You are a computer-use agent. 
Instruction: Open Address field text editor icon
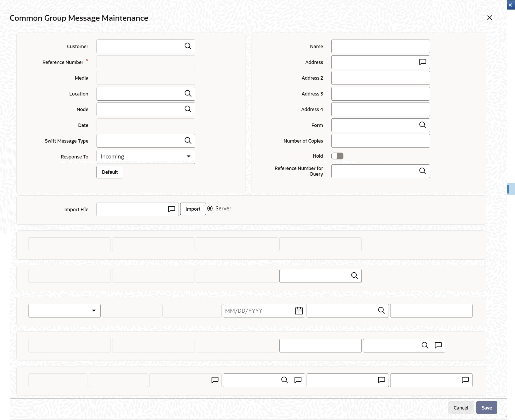[422, 62]
